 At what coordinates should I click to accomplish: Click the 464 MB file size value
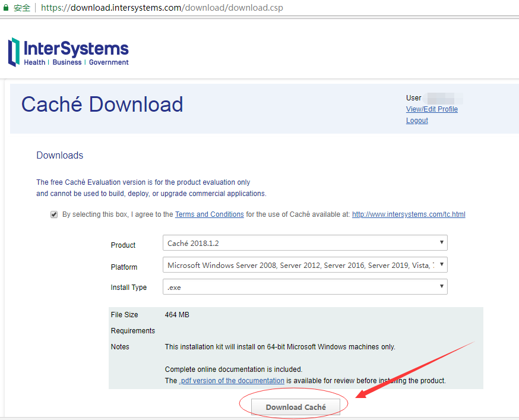177,315
